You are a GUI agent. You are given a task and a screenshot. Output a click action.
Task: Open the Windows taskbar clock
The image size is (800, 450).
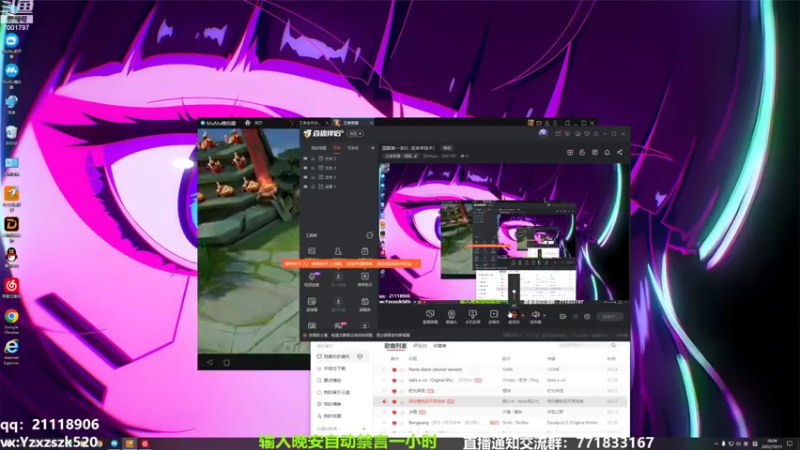click(x=771, y=443)
